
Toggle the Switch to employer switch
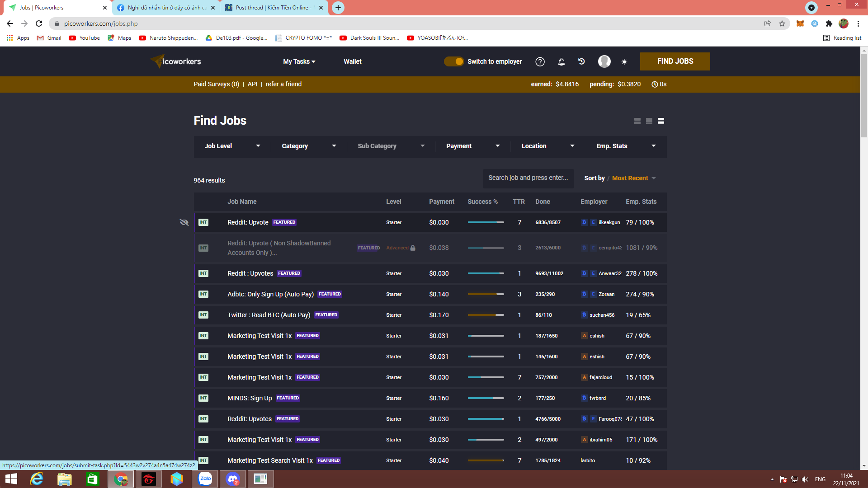click(454, 61)
